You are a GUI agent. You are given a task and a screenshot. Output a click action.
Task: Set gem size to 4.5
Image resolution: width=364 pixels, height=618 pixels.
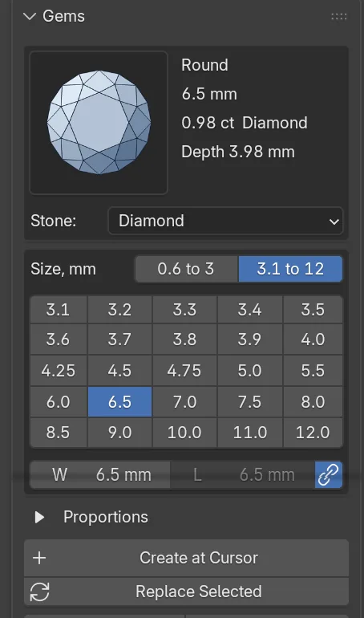click(x=119, y=371)
